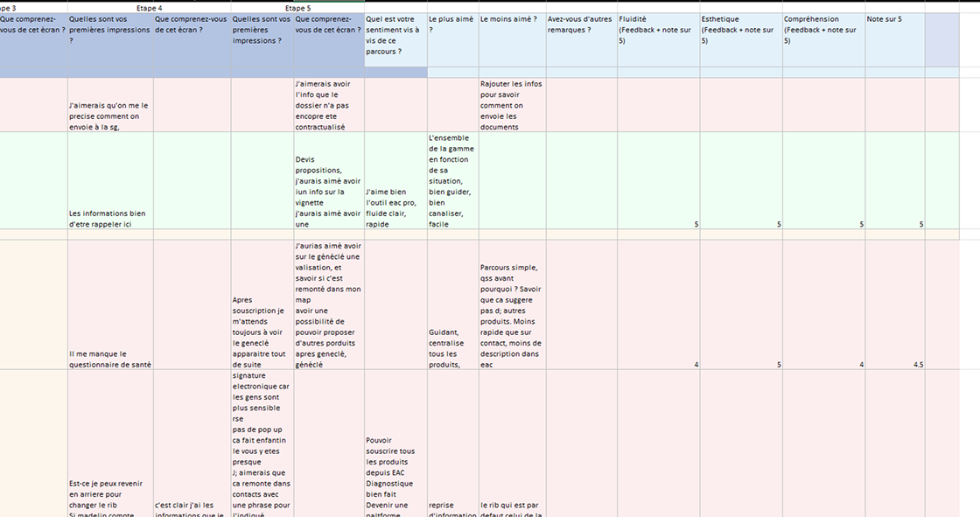Click cell 'J'aimerais qu'on me le precise comment on envoie à la sg'

pos(110,105)
